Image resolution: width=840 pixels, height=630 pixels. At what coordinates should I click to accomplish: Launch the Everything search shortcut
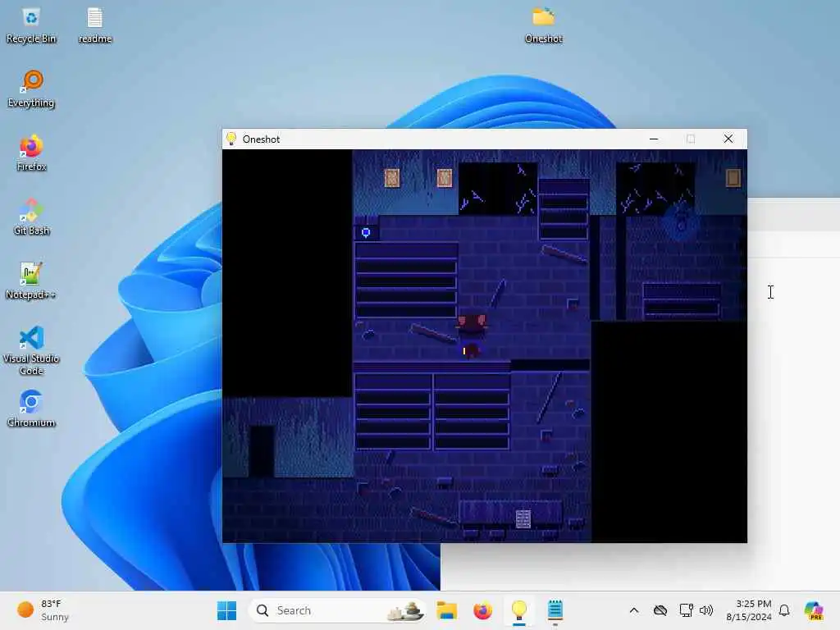click(x=31, y=89)
